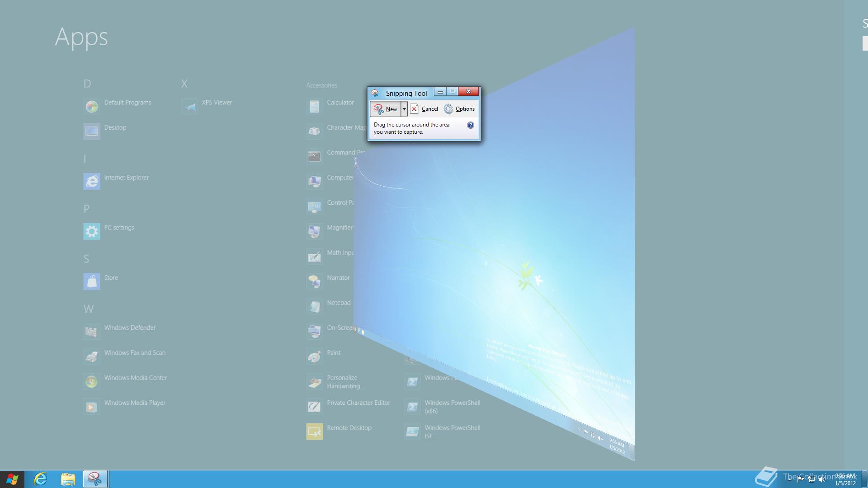Open Notepad icon
868x488 pixels.
tap(315, 307)
